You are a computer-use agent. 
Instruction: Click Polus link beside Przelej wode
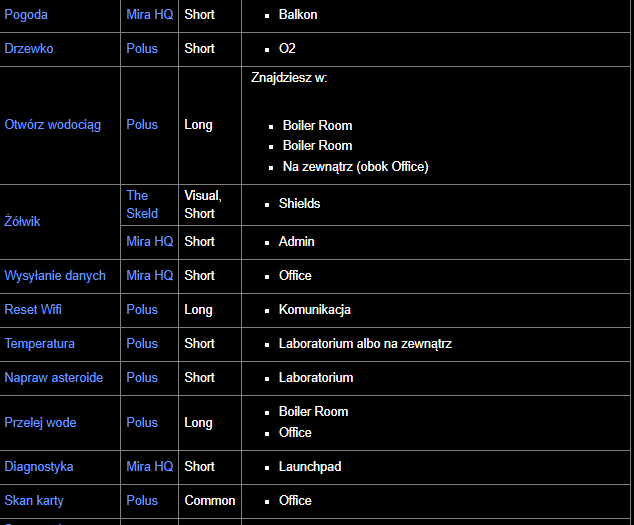click(x=142, y=422)
